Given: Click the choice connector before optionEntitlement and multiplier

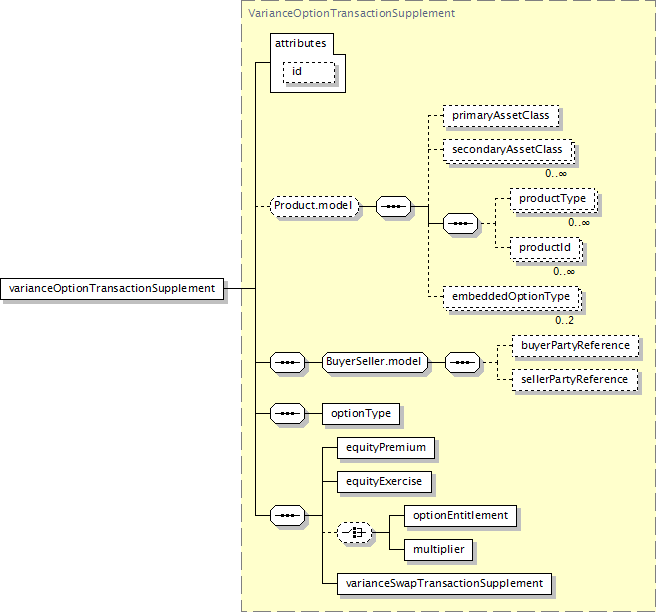Looking at the screenshot, I should coord(355,533).
